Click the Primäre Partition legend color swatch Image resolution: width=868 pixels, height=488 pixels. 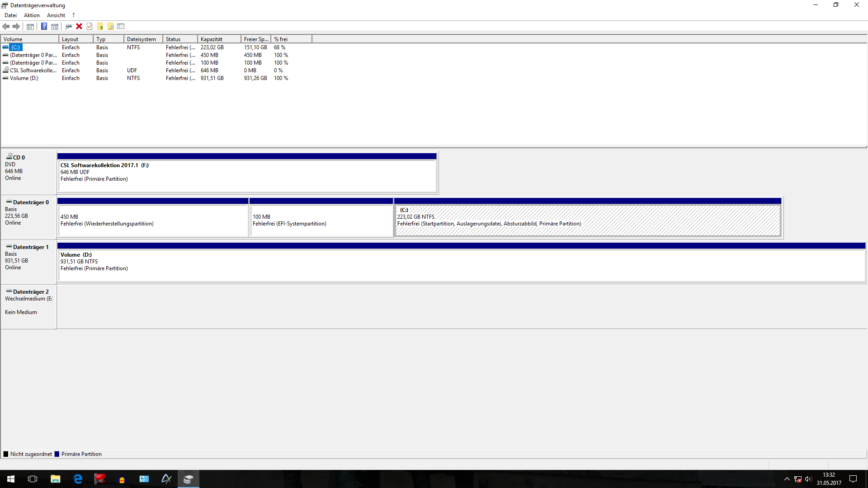coord(57,454)
